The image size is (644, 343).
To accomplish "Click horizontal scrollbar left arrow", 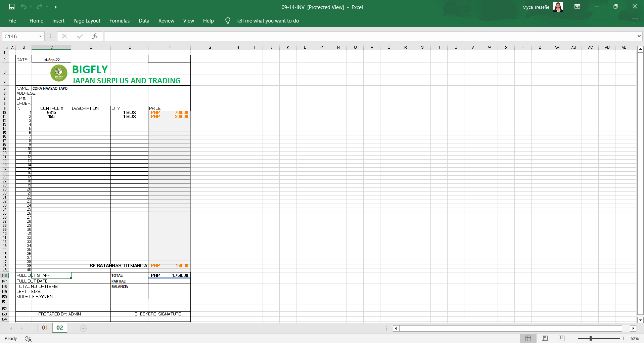I will coord(396,329).
